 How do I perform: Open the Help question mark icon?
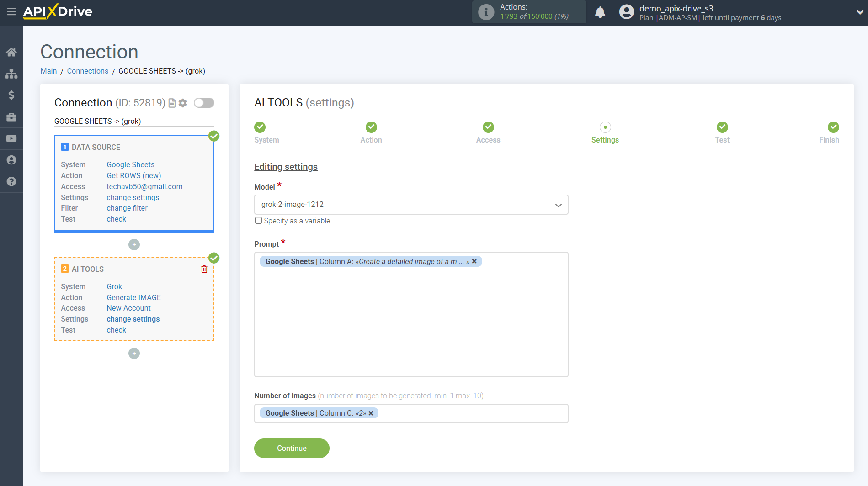click(11, 181)
